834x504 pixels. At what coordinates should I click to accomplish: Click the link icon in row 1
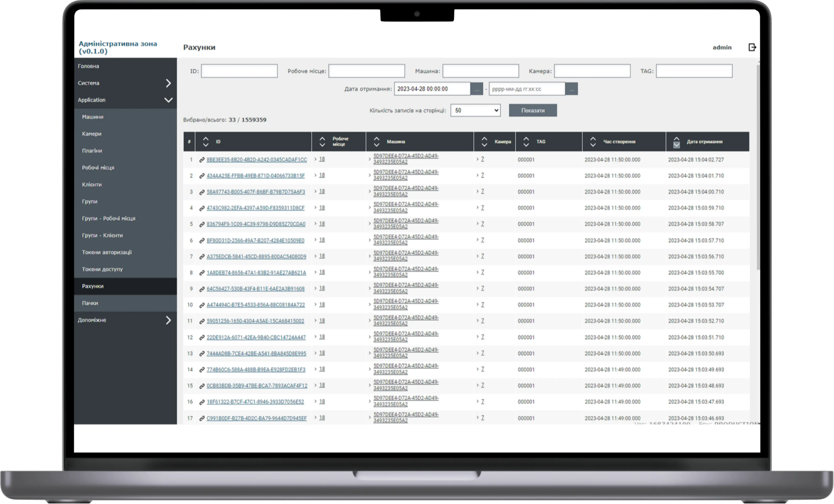click(x=202, y=160)
